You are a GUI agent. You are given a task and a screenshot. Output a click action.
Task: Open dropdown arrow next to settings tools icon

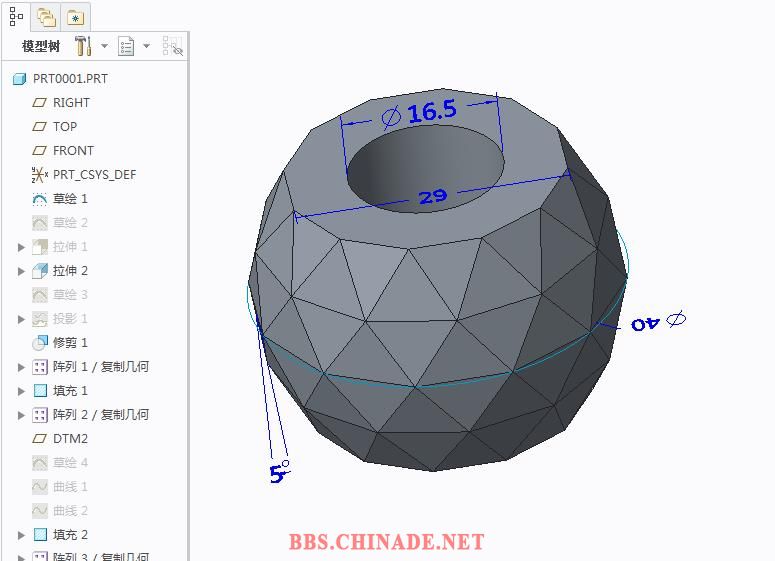click(104, 46)
